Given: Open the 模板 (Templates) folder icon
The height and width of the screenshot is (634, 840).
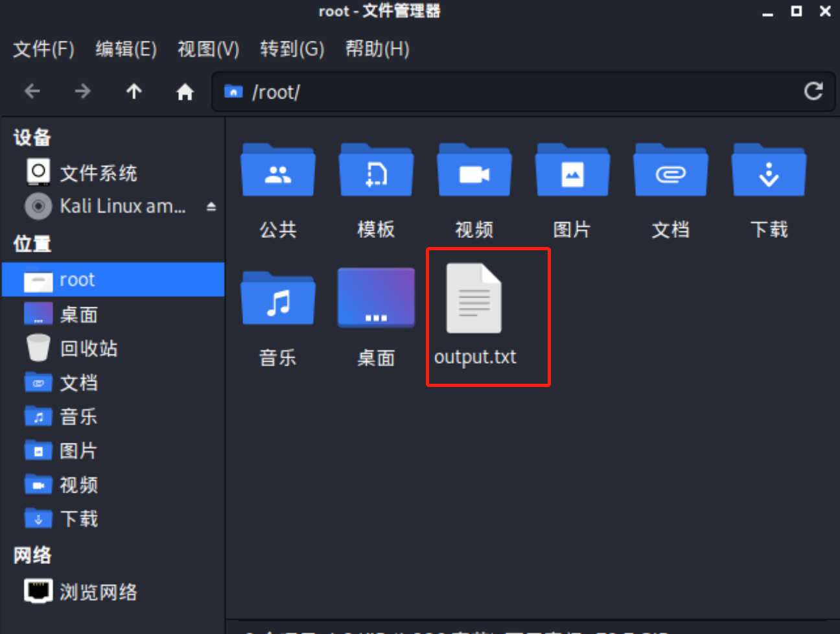Looking at the screenshot, I should [376, 170].
